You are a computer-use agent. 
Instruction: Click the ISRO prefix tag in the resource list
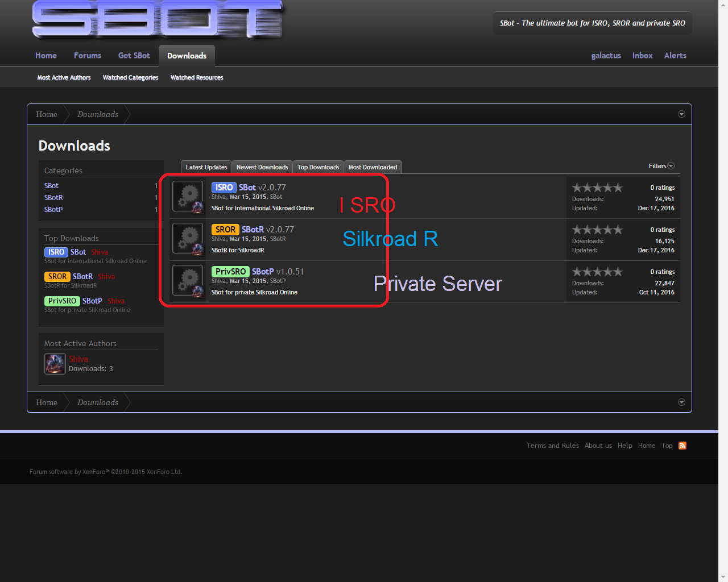224,188
